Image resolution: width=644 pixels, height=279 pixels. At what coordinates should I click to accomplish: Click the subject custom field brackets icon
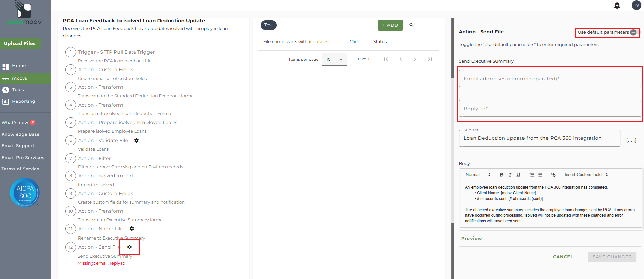click(x=631, y=140)
